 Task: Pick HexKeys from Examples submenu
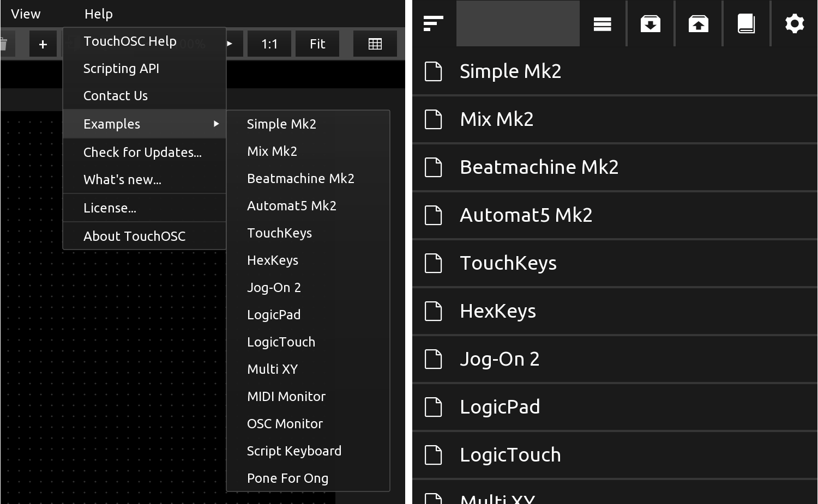308,260
